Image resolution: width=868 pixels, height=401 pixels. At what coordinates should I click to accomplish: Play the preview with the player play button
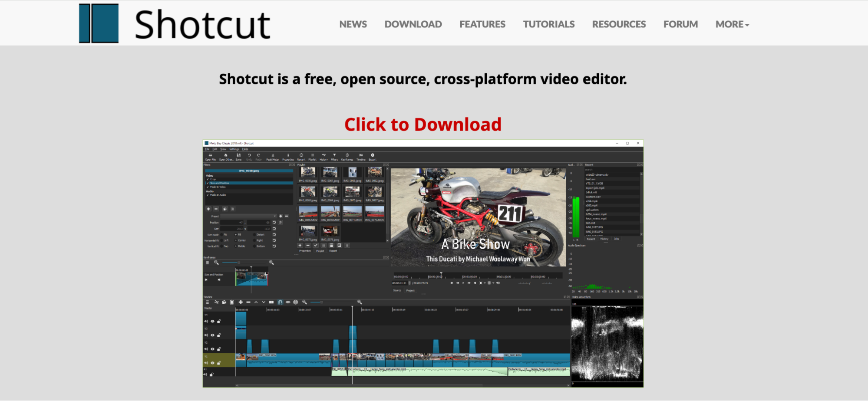[x=463, y=283]
